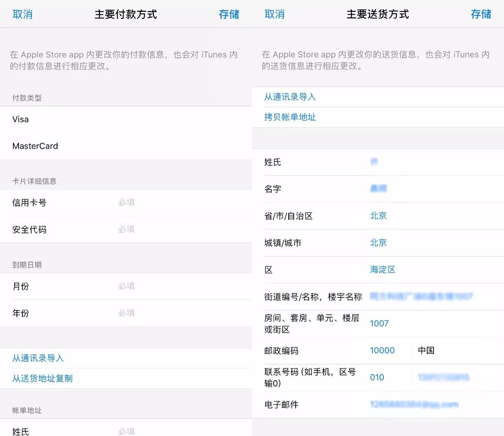Tap 从通讯录导入 in the payment screen
The height and width of the screenshot is (436, 504).
38,358
